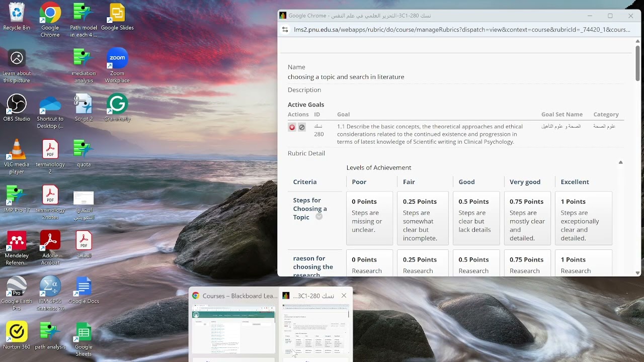Click the Chrome address bar URL
The height and width of the screenshot is (362, 644).
462,30
